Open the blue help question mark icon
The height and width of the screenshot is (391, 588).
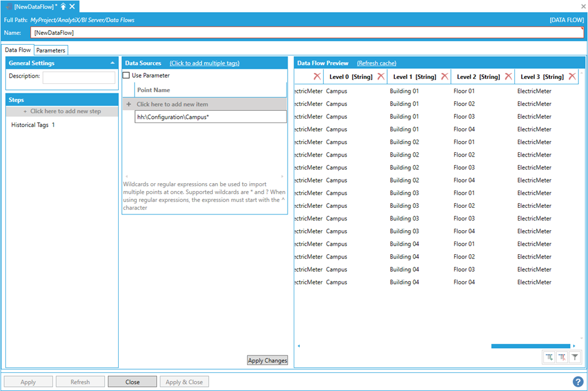click(x=578, y=381)
